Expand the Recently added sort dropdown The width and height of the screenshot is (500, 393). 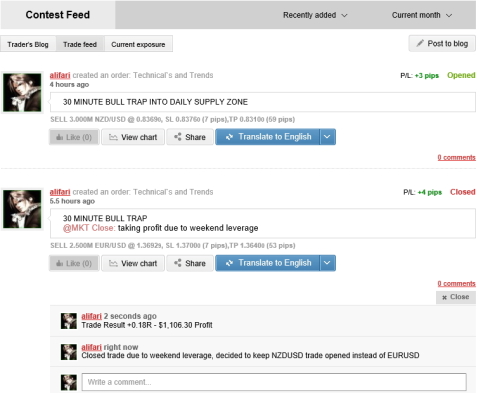tap(315, 15)
